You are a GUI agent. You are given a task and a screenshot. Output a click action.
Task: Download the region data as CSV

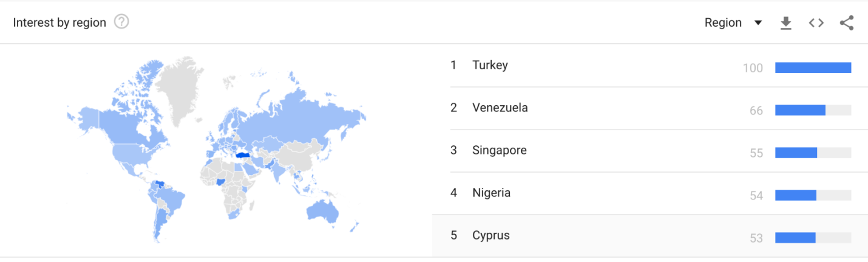click(786, 23)
